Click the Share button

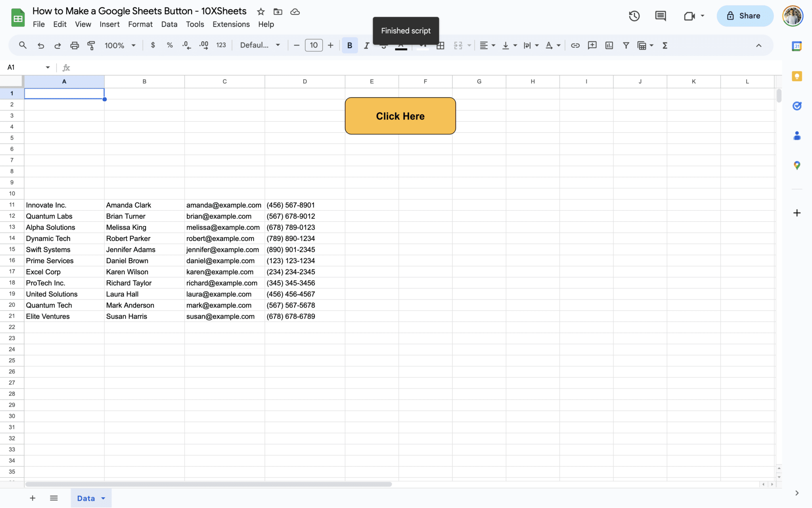click(744, 16)
